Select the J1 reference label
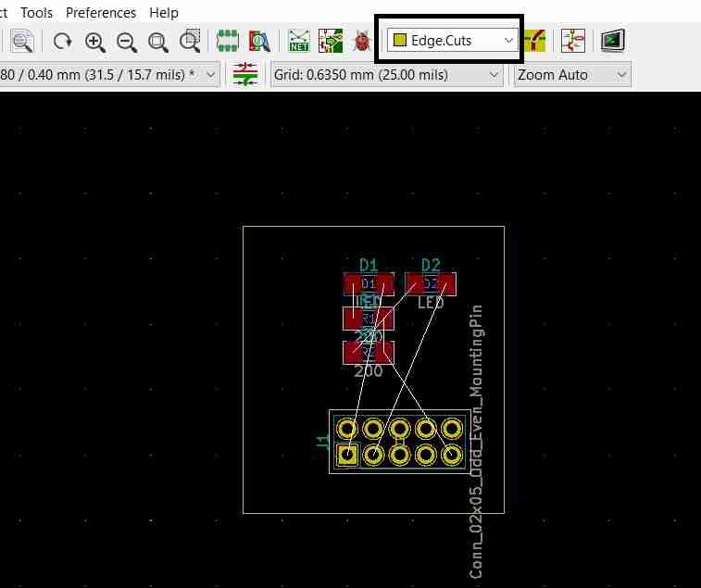This screenshot has width=701, height=588. pos(322,442)
